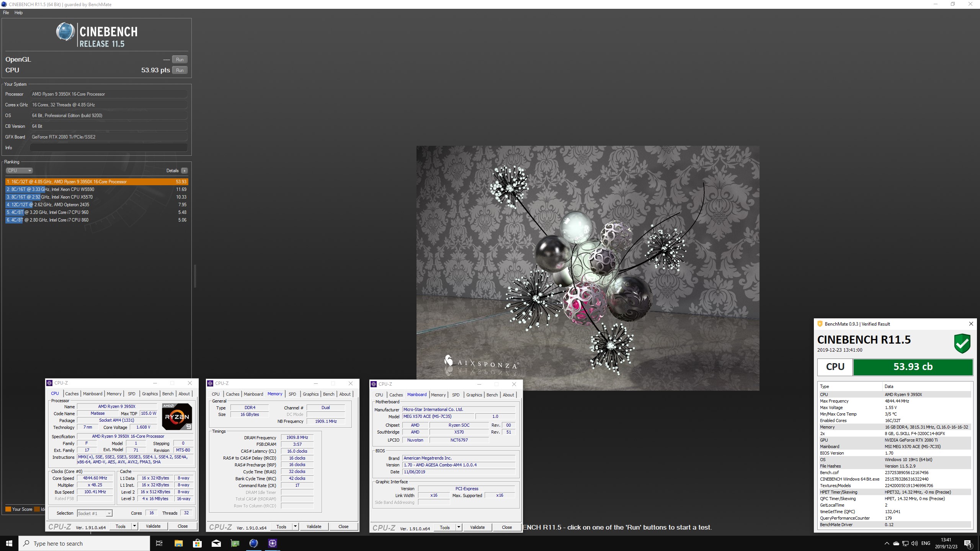Open Tools dropdown arrow in CPU-Z CPU window
Screen dimensions: 980x551
134,526
